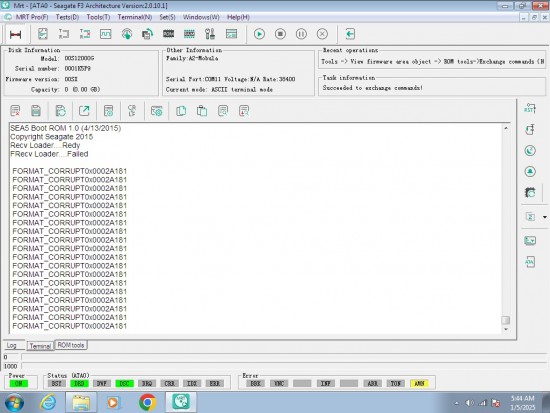This screenshot has height=413, width=550.
Task: Click the progress bar labeled 1000
Action: pyautogui.click(x=284, y=366)
